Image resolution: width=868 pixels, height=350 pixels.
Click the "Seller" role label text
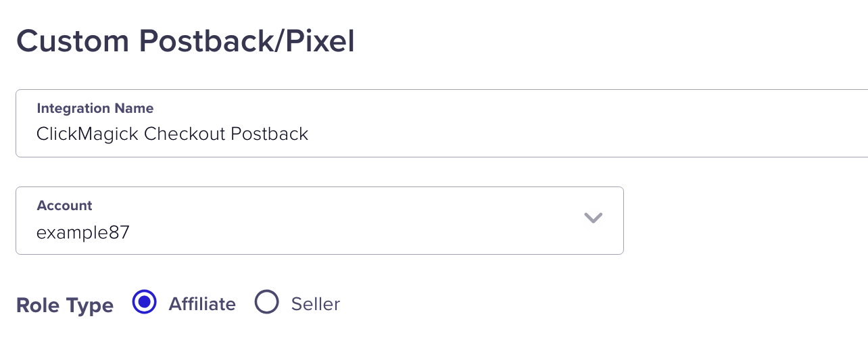[315, 304]
